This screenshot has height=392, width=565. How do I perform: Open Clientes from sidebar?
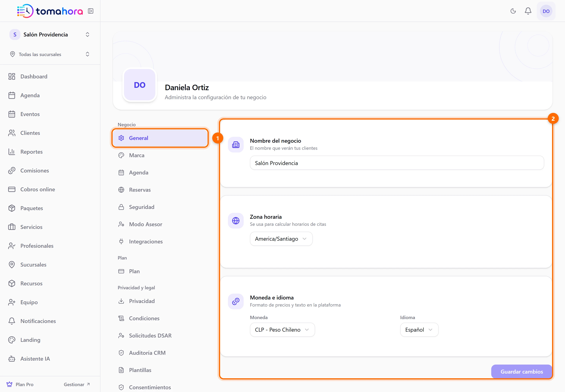tap(50, 133)
